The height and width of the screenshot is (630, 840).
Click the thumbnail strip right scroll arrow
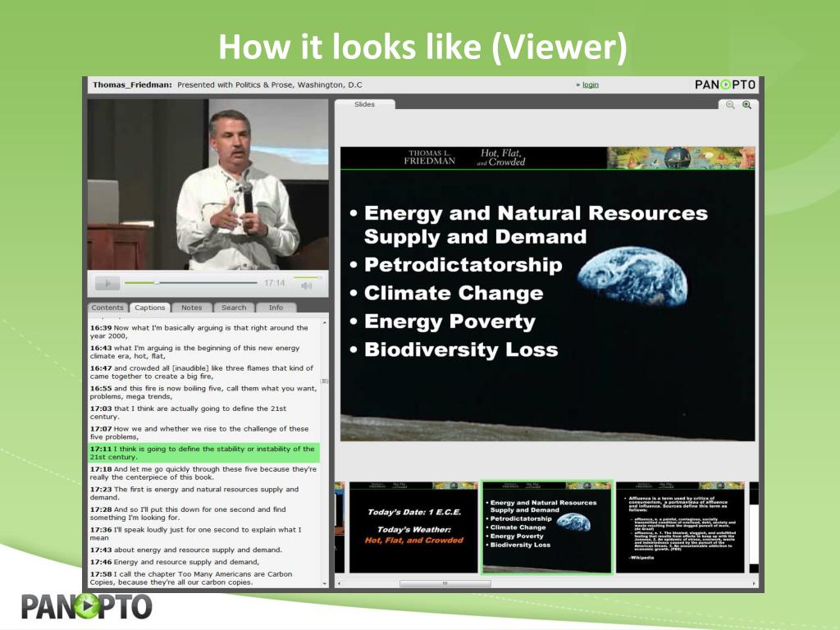pyautogui.click(x=754, y=583)
